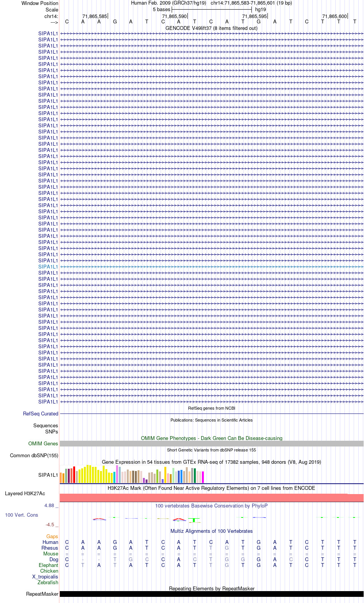Open the 'RefSeq genes from NCBI' track title
364x603 pixels.
tap(212, 408)
